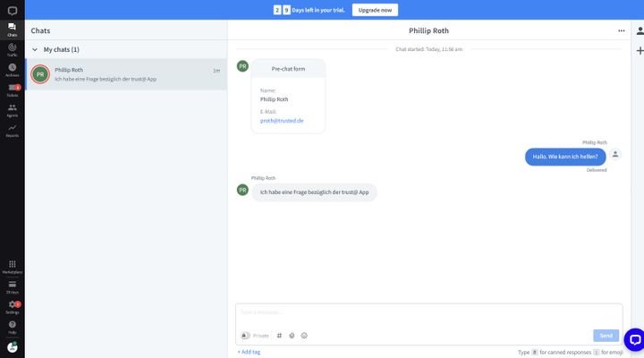Click the plus icon on the right panel
Image resolution: width=644 pixels, height=358 pixels.
[x=640, y=50]
